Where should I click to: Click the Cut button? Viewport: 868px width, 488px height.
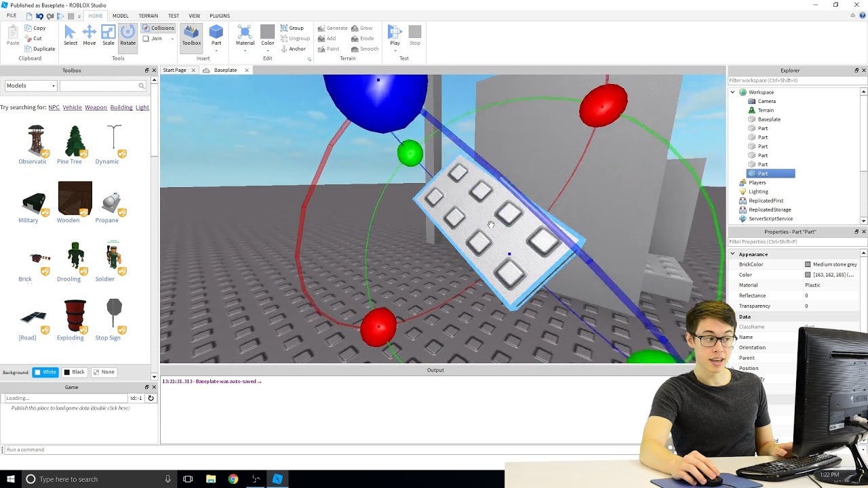click(x=33, y=39)
